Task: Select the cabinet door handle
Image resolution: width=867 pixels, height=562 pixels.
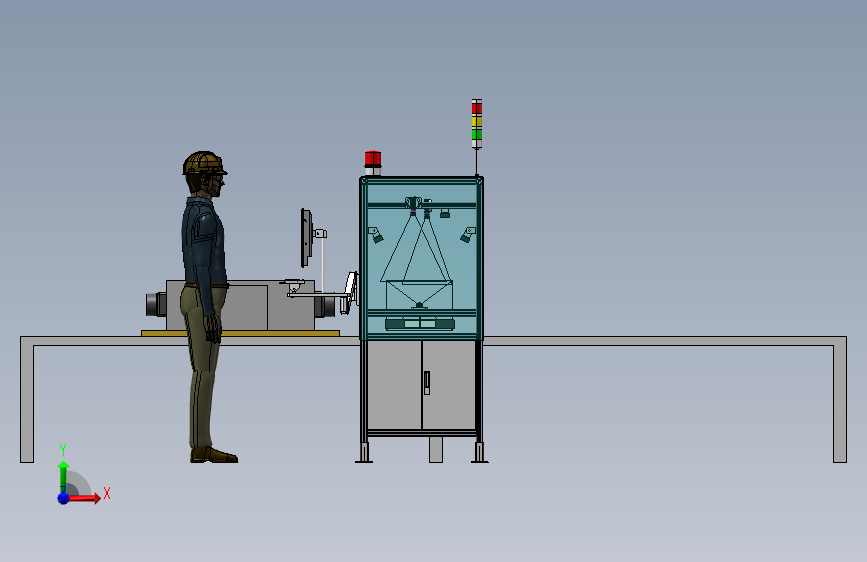Action: (x=426, y=383)
